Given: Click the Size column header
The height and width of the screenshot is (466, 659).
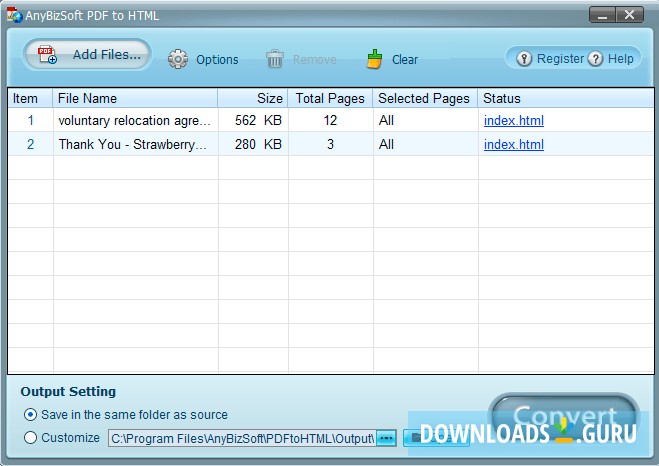Looking at the screenshot, I should pos(253,98).
